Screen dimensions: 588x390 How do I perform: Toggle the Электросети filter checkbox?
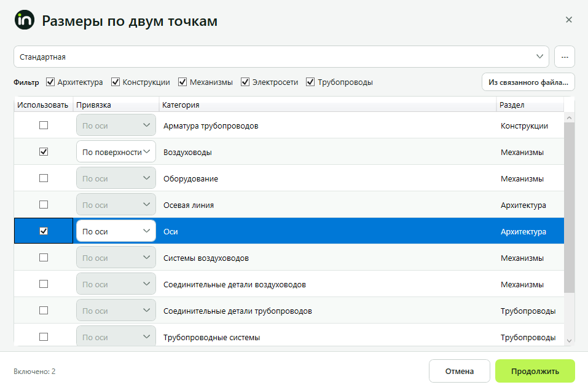point(245,82)
